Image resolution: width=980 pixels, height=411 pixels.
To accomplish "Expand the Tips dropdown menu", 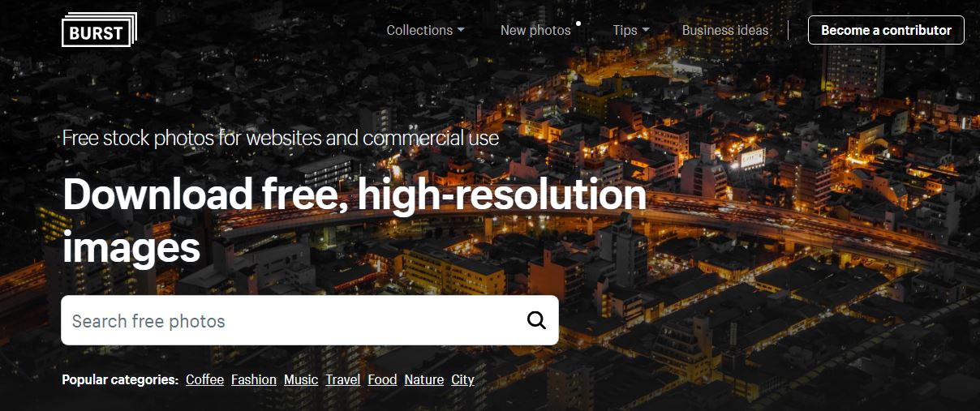I will point(631,30).
